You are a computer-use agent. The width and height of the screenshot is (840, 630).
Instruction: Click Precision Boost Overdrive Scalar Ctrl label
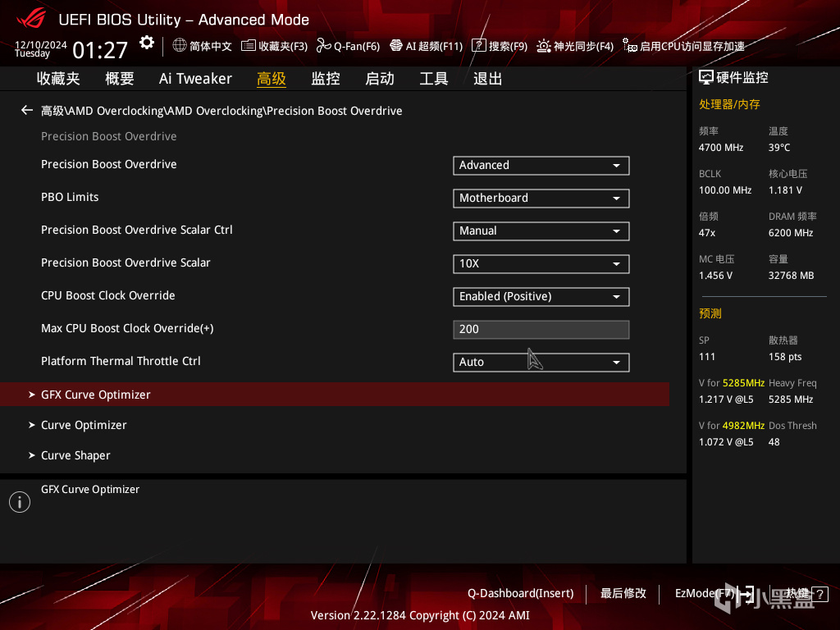137,230
